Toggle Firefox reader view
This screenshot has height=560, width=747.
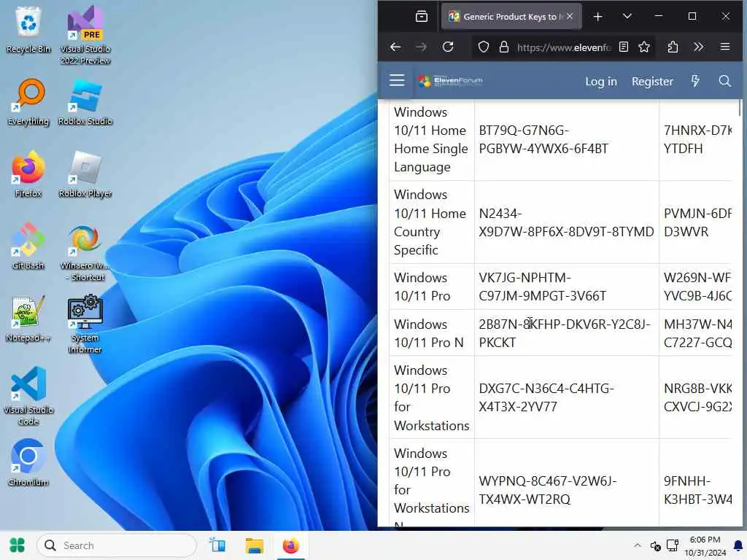click(x=623, y=47)
